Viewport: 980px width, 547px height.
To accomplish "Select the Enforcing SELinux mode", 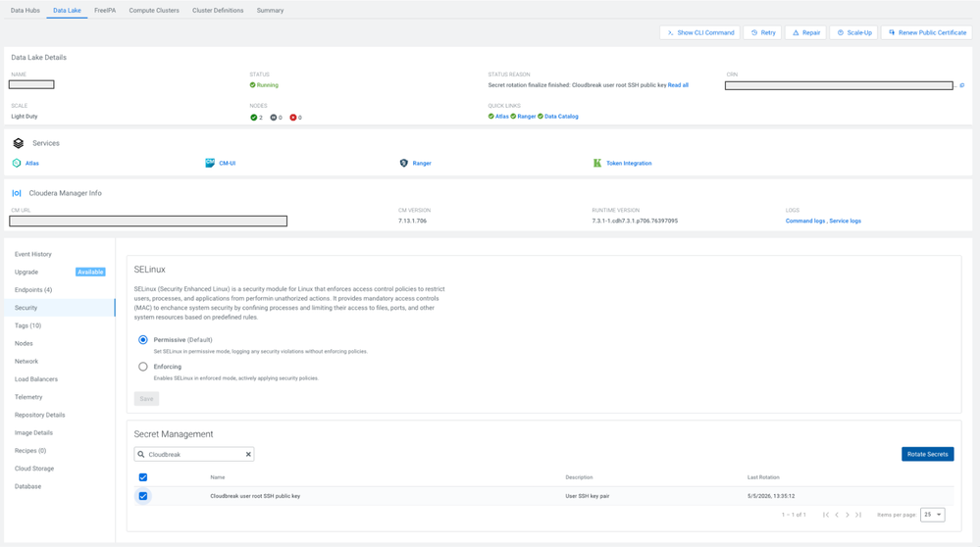I will [143, 367].
